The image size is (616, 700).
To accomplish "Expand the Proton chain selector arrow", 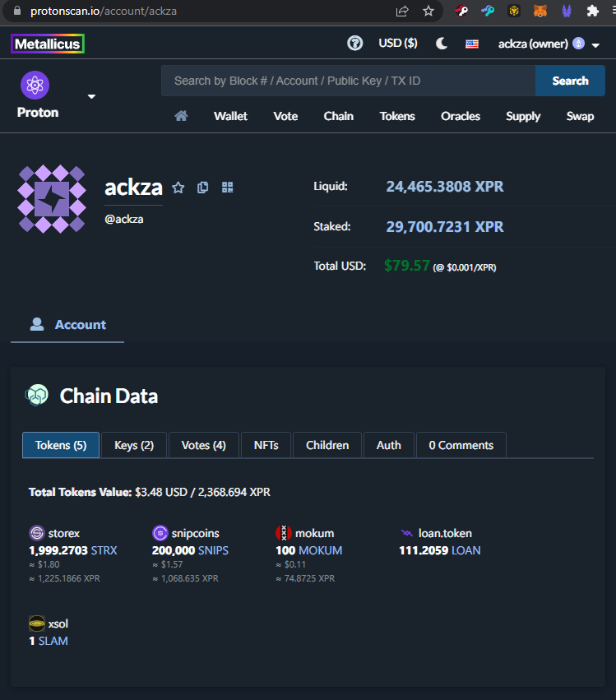I will click(91, 96).
